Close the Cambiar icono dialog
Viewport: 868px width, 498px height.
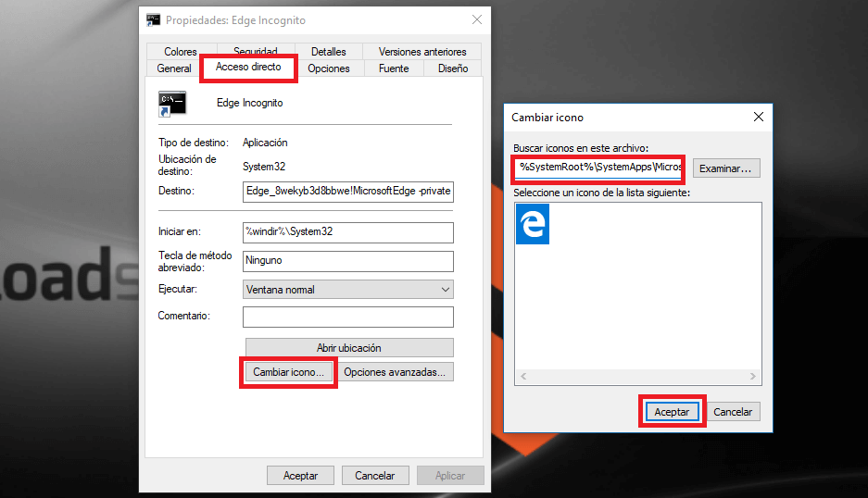[x=759, y=117]
